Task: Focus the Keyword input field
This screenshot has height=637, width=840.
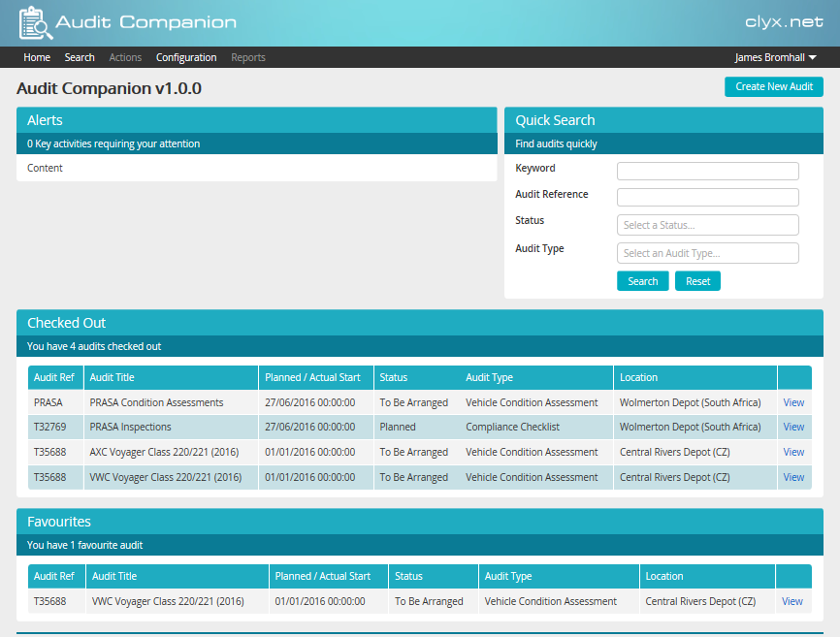Action: pyautogui.click(x=708, y=172)
